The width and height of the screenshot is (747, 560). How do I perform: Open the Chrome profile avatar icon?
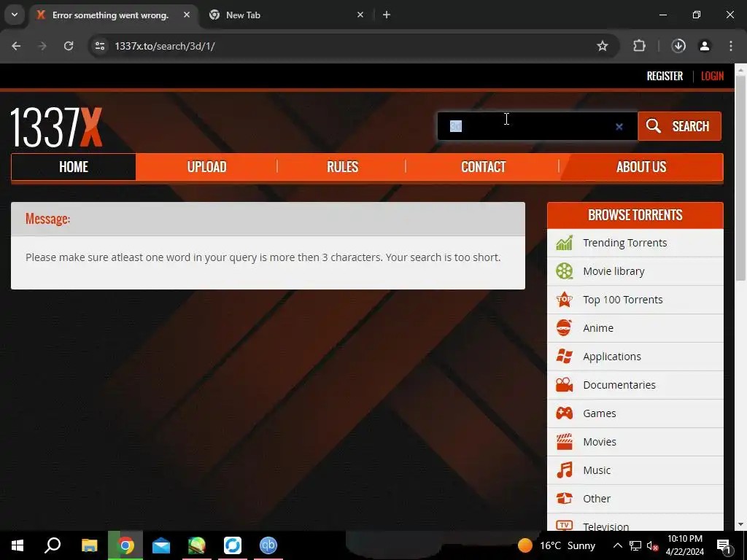(x=705, y=46)
